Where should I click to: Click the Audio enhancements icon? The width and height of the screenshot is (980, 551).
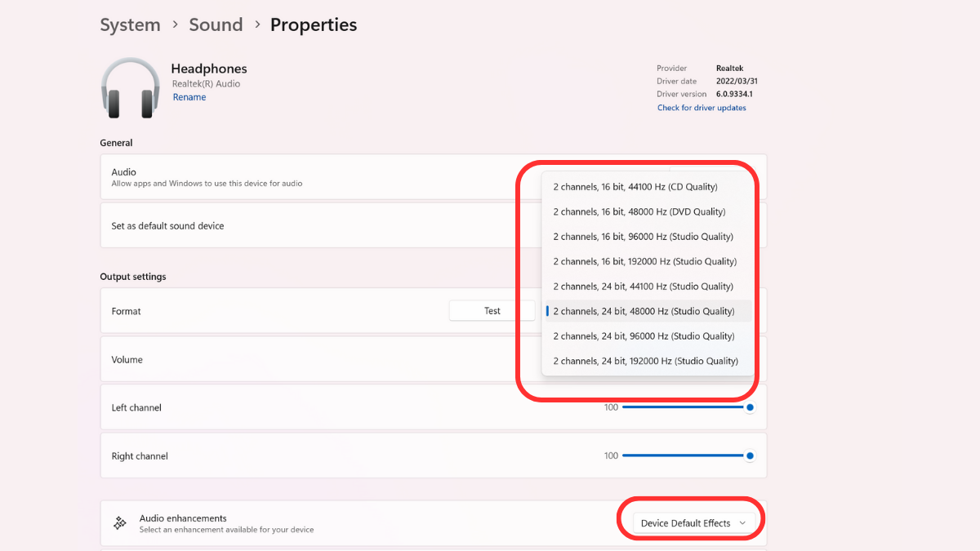coord(119,523)
